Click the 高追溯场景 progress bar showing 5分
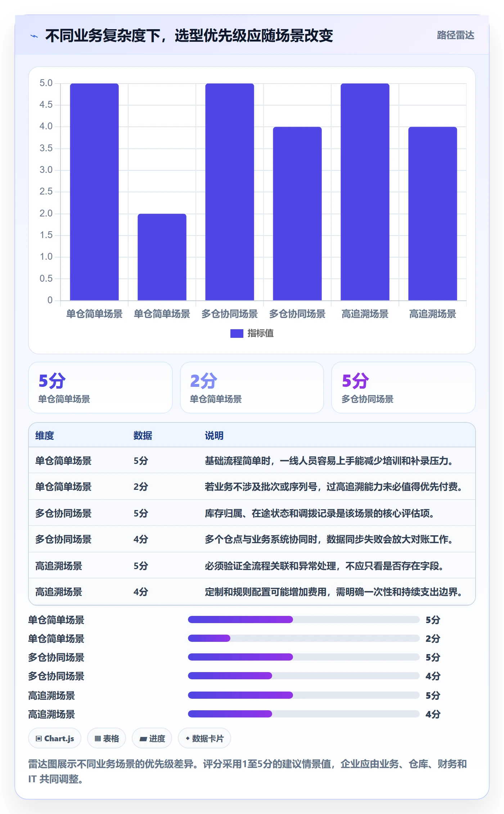The width and height of the screenshot is (504, 814). click(304, 695)
